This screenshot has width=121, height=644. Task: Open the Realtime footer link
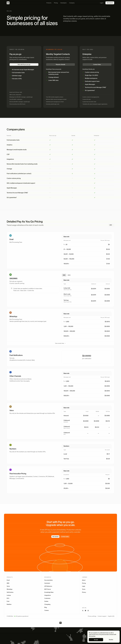pos(9,604)
